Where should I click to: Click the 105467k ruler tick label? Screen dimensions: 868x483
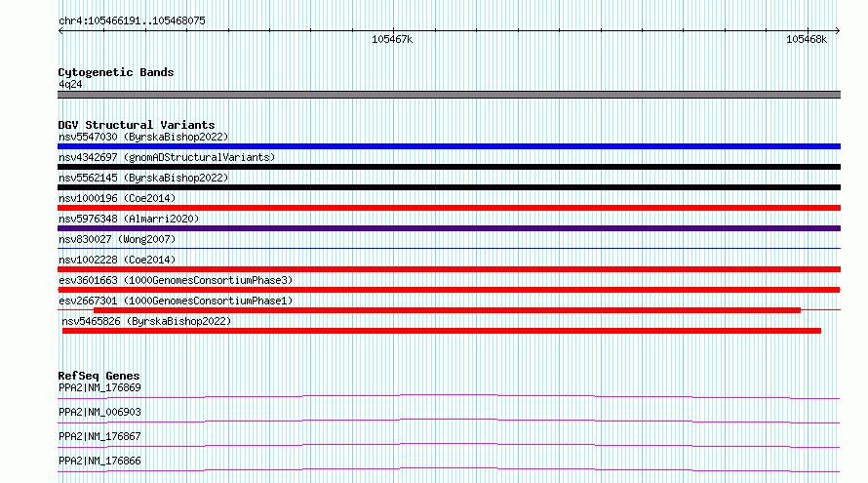(x=392, y=39)
